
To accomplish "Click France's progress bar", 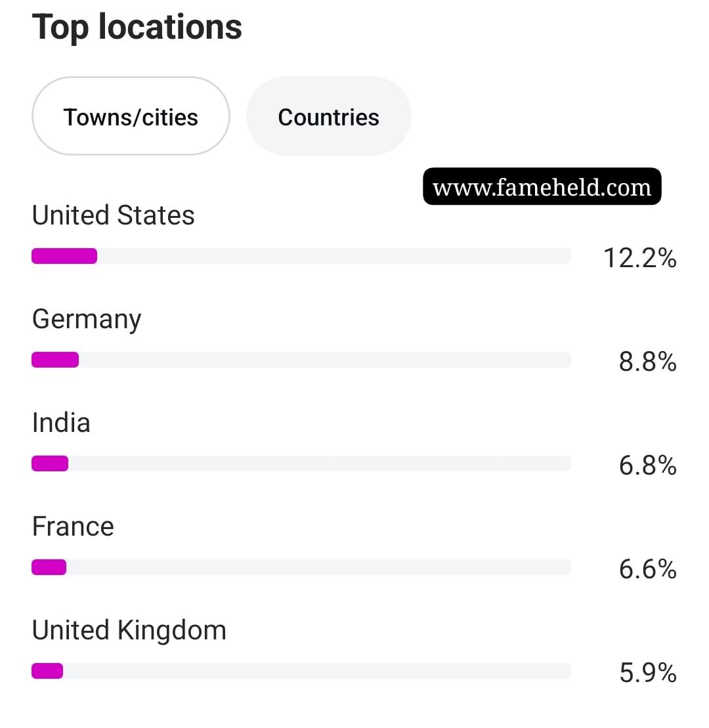I will [301, 567].
